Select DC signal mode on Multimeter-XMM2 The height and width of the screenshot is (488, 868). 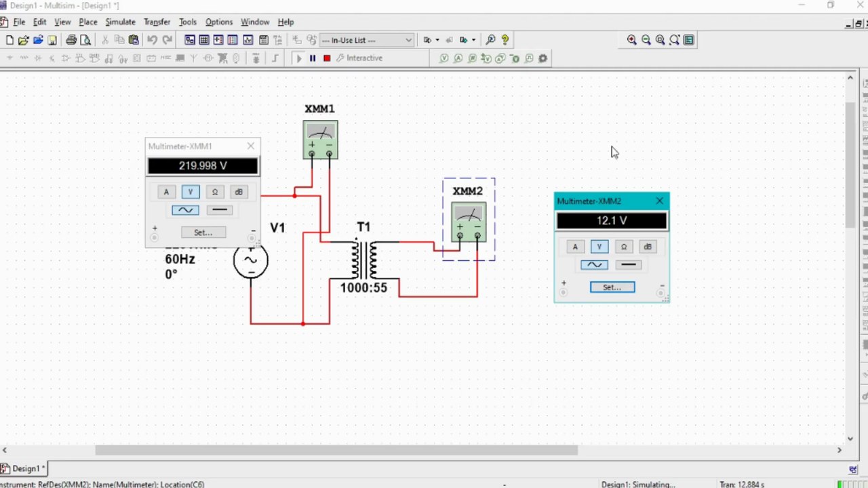(x=629, y=265)
